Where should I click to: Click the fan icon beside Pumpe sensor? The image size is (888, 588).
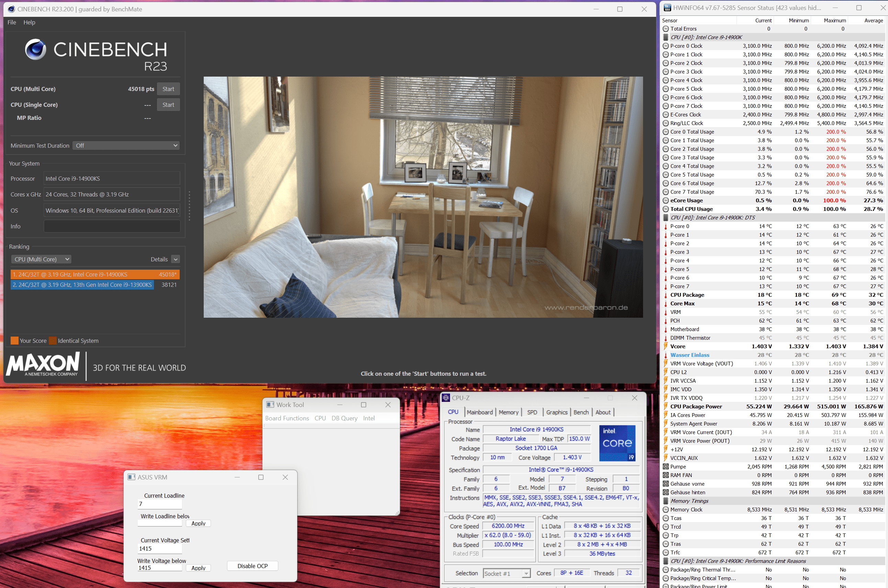(666, 466)
